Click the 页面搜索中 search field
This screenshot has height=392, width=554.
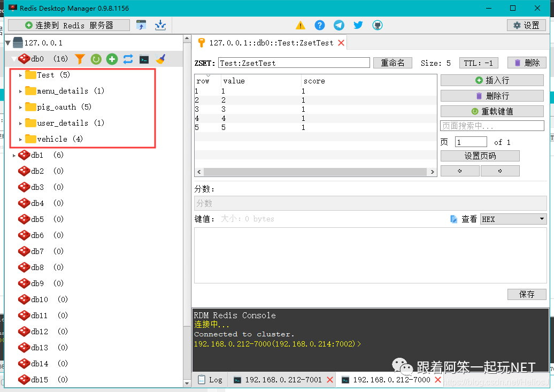click(492, 126)
